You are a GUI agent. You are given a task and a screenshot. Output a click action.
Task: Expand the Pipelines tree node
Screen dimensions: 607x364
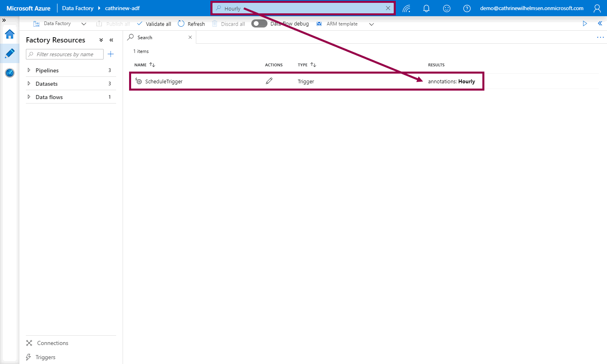pos(29,70)
